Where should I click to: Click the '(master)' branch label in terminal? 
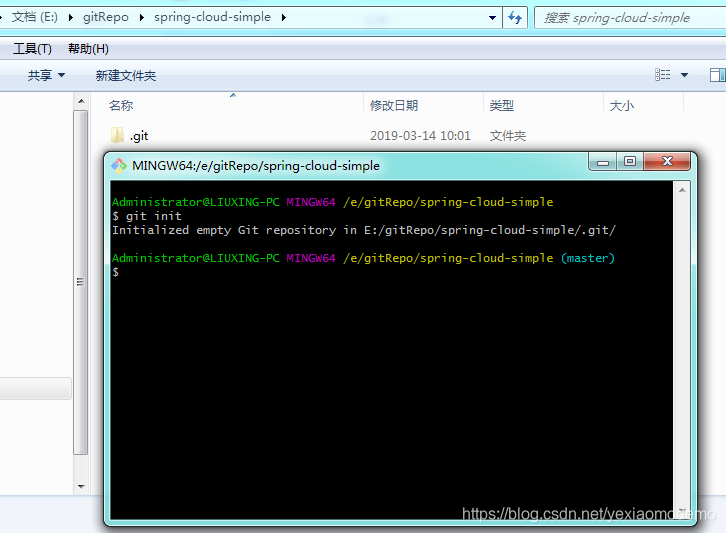tap(588, 258)
